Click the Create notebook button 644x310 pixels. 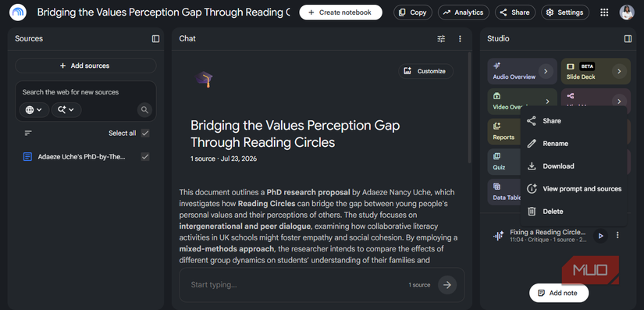pyautogui.click(x=340, y=12)
